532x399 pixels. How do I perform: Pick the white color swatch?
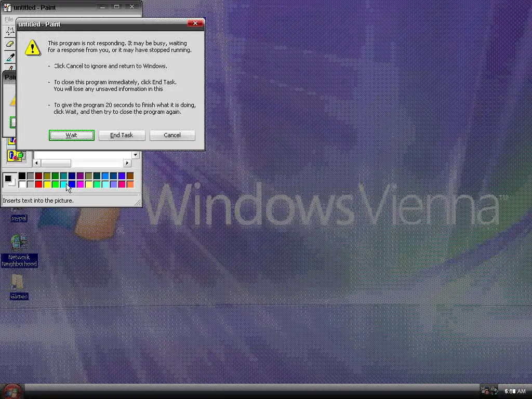click(x=22, y=184)
